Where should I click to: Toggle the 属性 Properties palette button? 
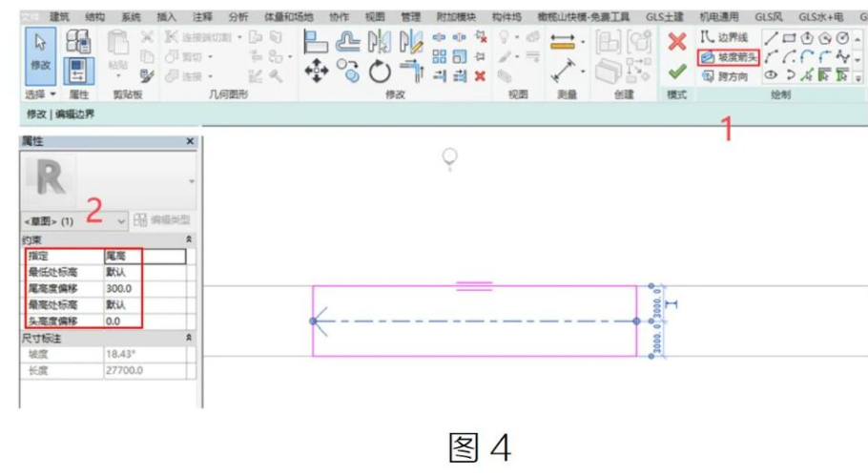(78, 71)
